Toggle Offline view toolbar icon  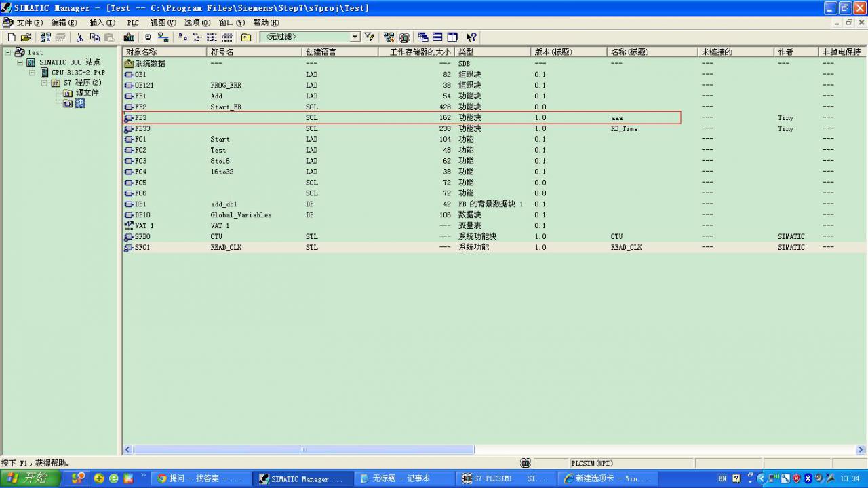coord(163,37)
